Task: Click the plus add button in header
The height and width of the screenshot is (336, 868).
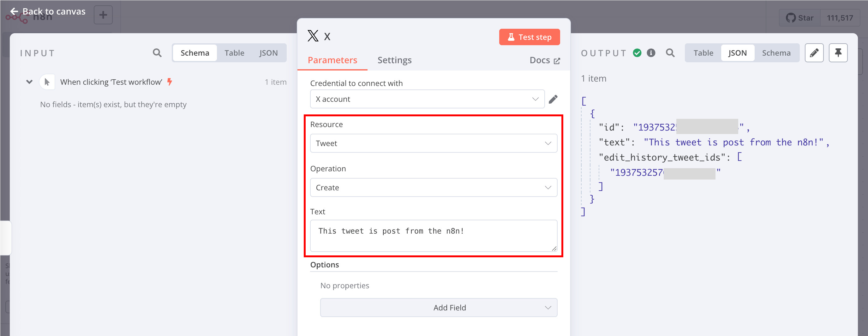Action: point(103,15)
